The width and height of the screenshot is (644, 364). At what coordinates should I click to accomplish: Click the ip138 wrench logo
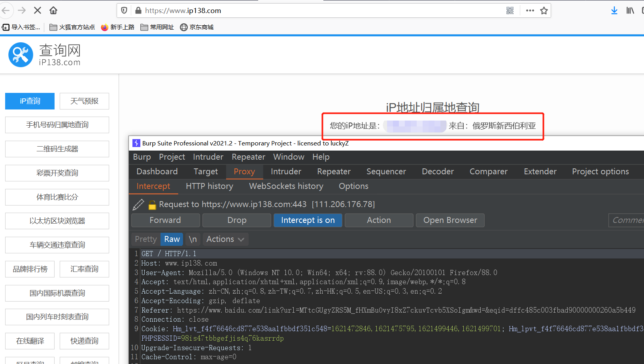tap(21, 55)
